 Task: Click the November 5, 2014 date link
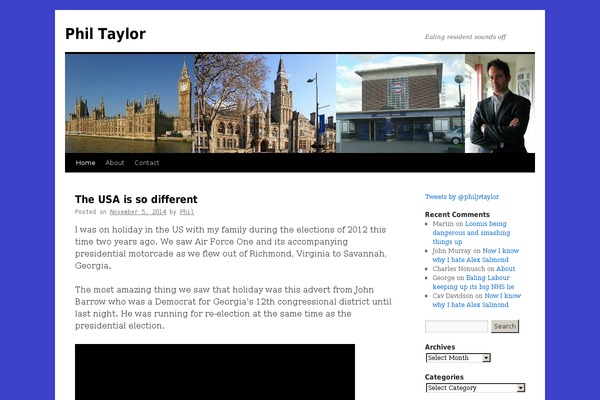point(138,212)
